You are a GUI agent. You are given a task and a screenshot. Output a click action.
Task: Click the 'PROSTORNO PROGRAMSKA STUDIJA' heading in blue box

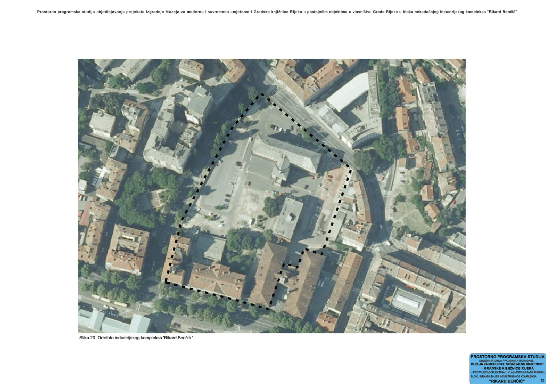click(507, 357)
